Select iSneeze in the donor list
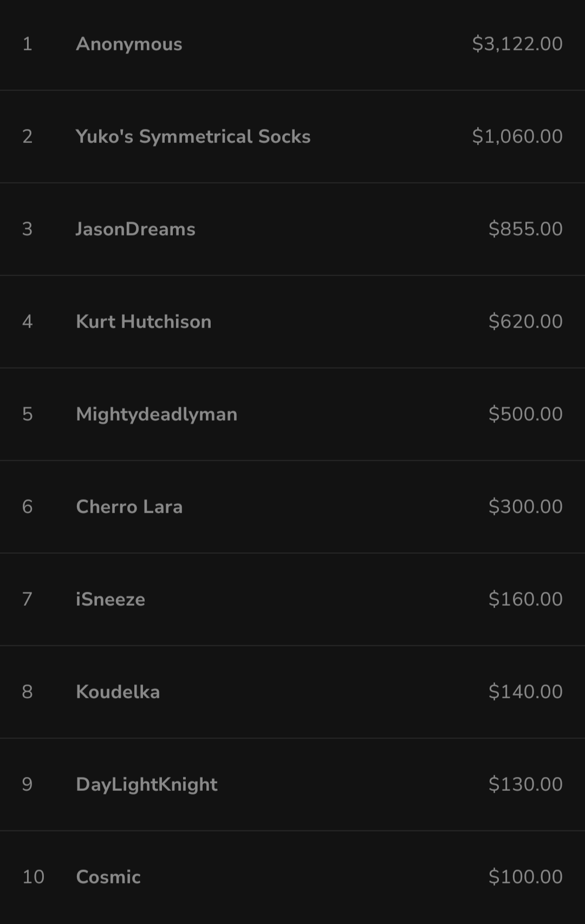The image size is (585, 924). coord(110,599)
